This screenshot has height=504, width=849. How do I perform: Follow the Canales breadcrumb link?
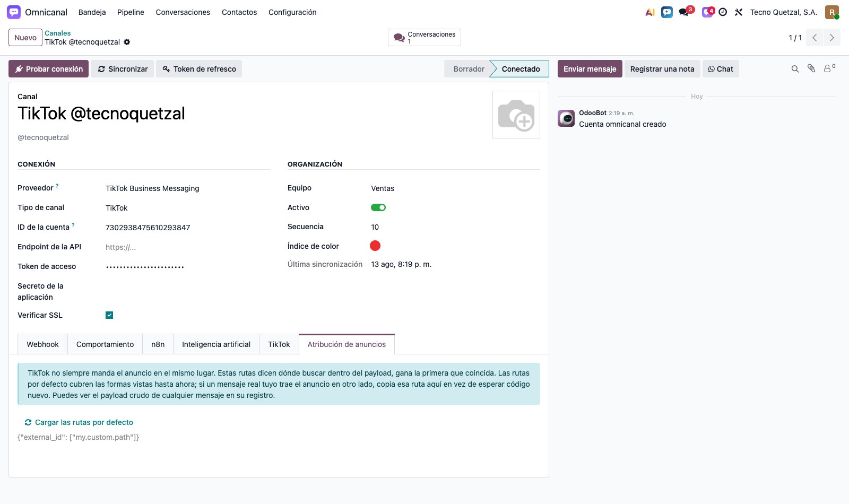click(57, 33)
